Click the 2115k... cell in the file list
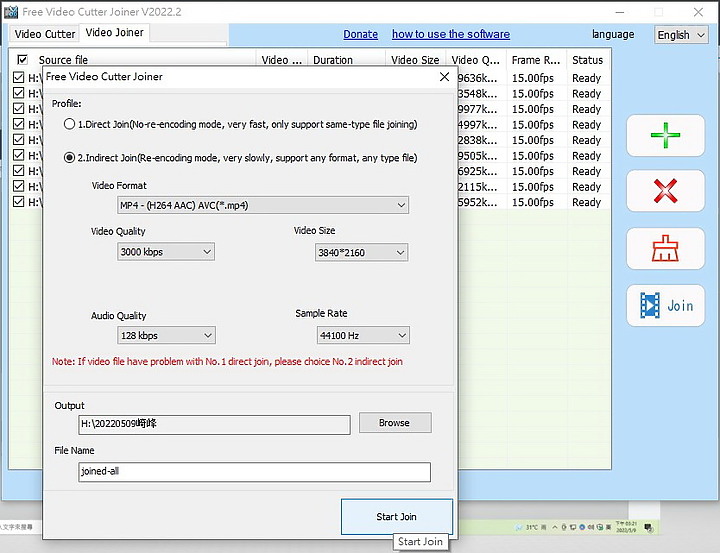This screenshot has width=720, height=553. 478,187
